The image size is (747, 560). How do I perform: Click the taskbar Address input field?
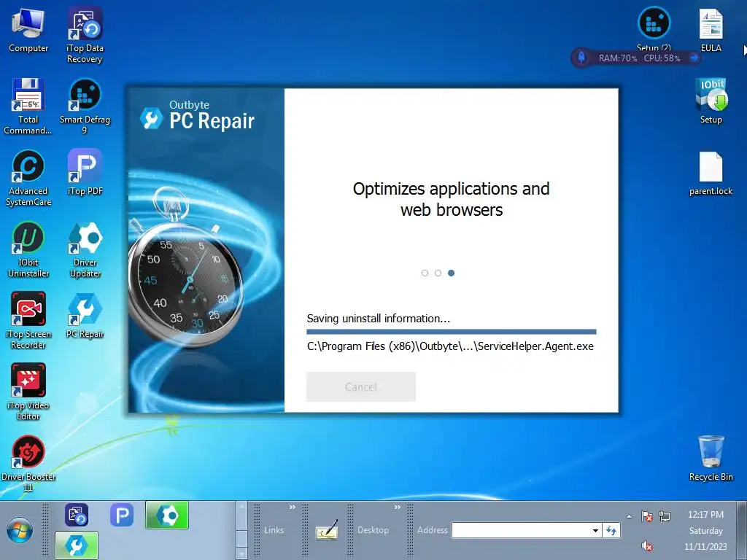coord(521,531)
